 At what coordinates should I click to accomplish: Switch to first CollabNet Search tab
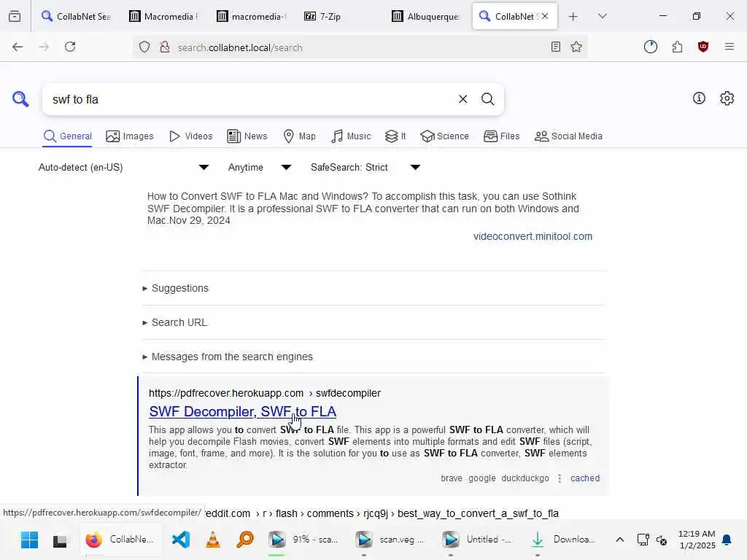tap(76, 16)
